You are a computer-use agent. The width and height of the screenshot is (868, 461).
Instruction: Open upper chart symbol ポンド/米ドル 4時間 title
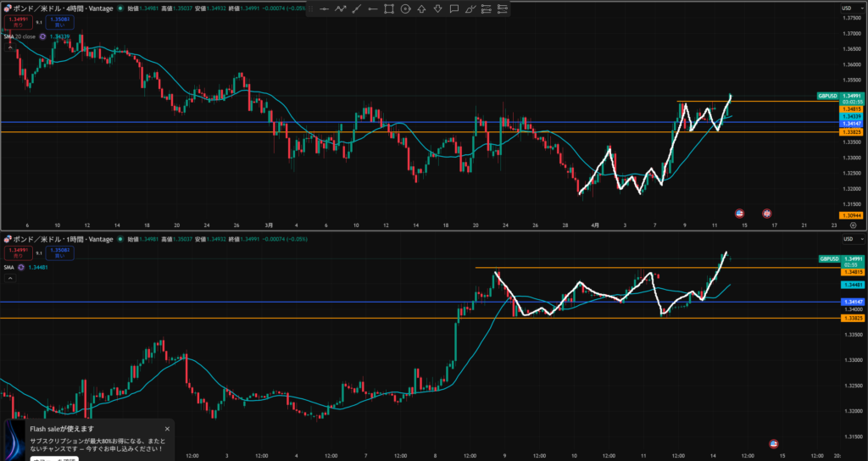(59, 8)
